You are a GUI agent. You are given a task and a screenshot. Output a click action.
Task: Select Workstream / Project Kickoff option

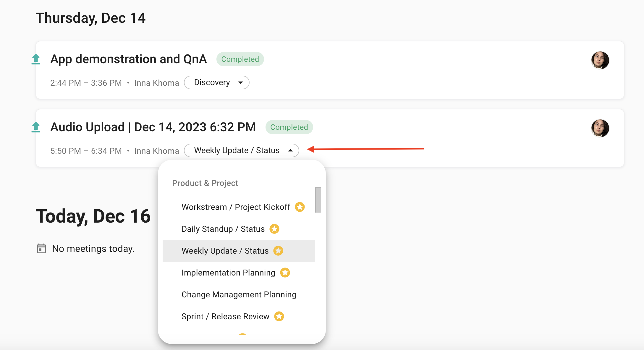[x=236, y=207]
